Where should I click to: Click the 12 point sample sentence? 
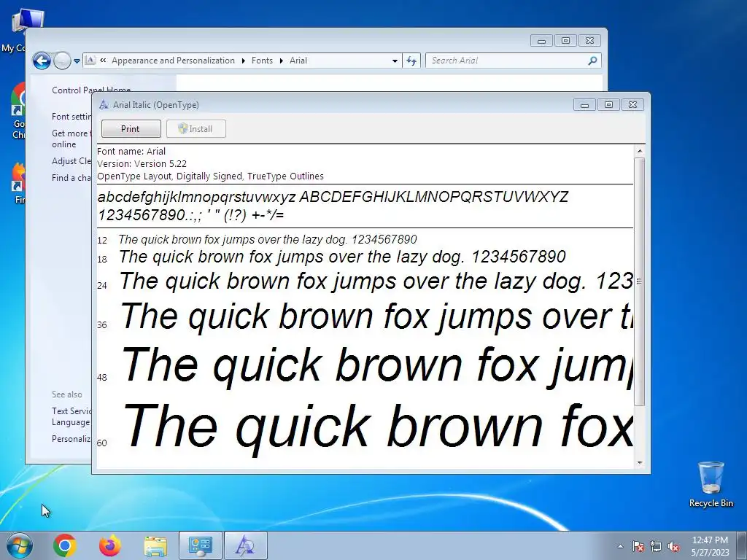[x=267, y=239]
